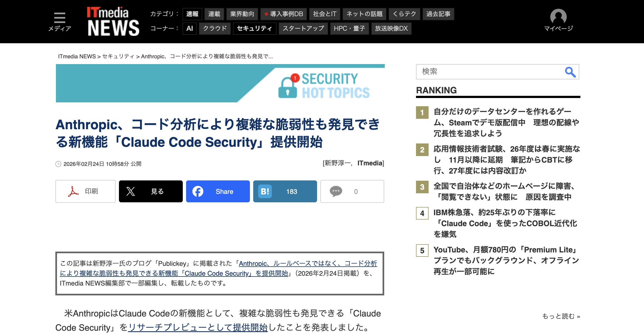Click the search magnifier icon
644x334 pixels.
coord(570,72)
